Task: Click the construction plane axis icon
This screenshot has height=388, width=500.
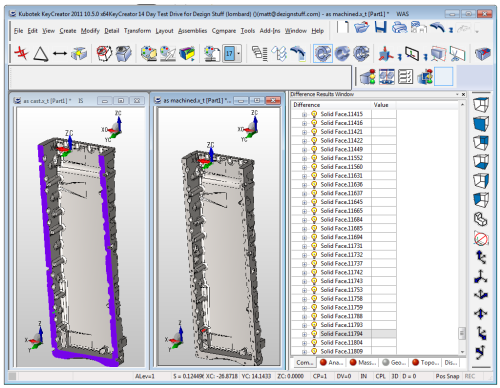Action: pyautogui.click(x=386, y=53)
